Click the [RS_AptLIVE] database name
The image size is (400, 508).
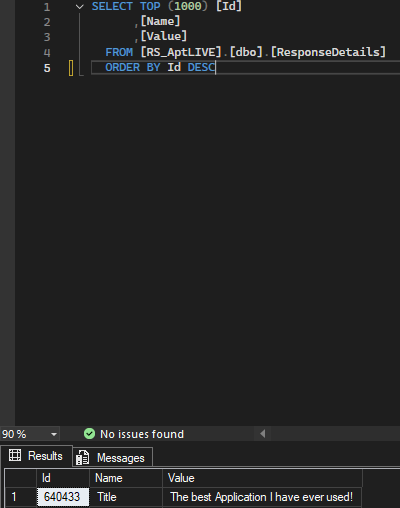pos(181,52)
